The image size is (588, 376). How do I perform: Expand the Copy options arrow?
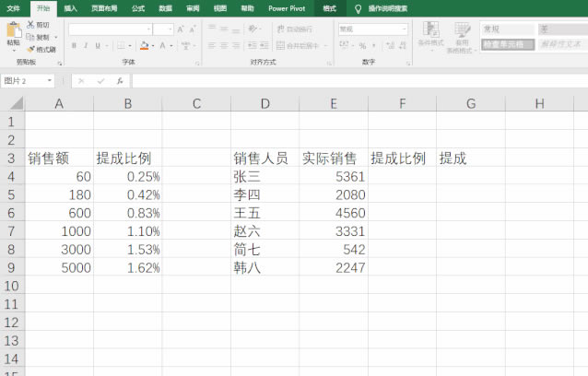56,37
